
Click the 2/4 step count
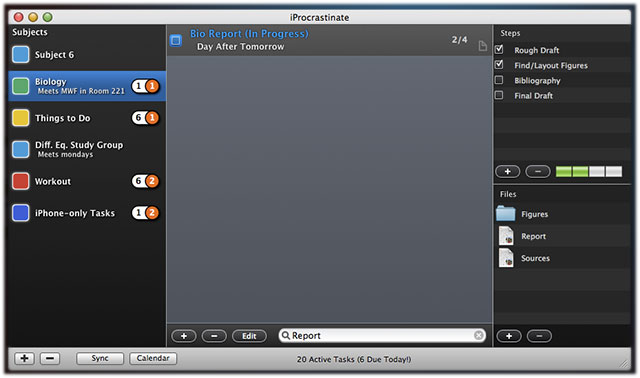pyautogui.click(x=459, y=40)
